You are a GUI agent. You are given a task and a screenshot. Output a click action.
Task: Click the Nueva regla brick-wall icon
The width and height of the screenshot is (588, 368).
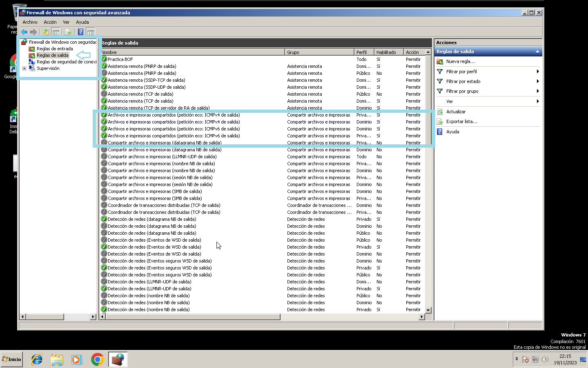(x=440, y=61)
